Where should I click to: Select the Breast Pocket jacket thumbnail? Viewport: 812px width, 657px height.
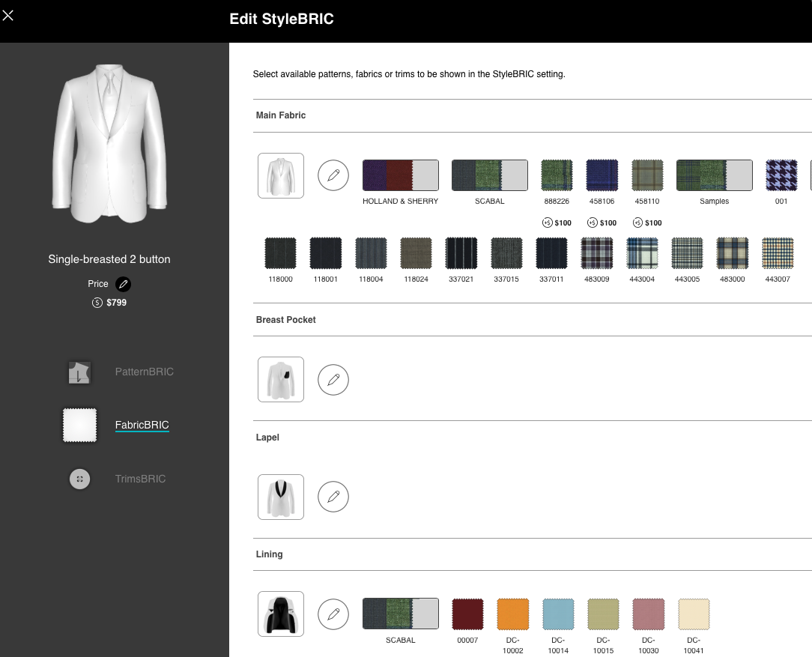tap(281, 380)
